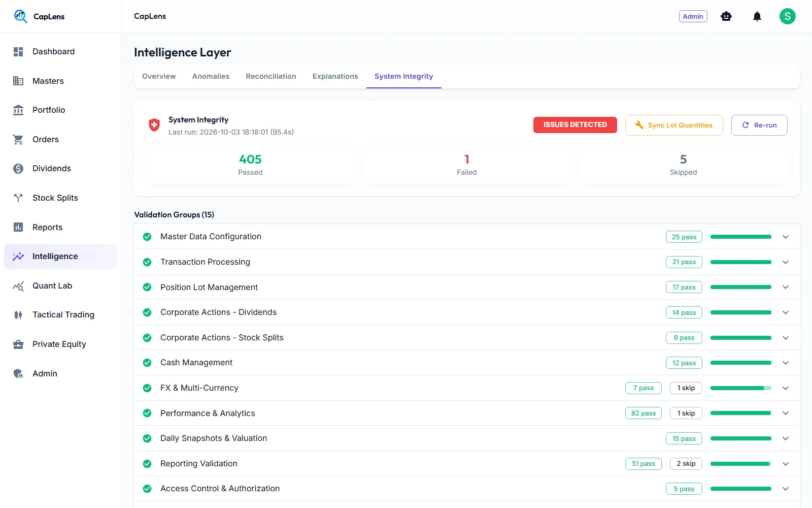Viewport: 812px width, 508px height.
Task: Open the Reconciliation tab
Action: [271, 76]
